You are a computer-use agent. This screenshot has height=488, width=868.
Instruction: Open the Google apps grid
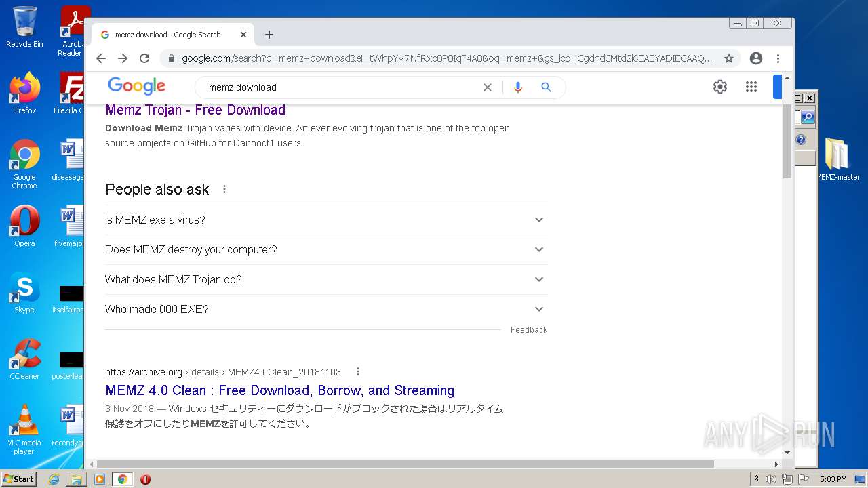coord(751,87)
